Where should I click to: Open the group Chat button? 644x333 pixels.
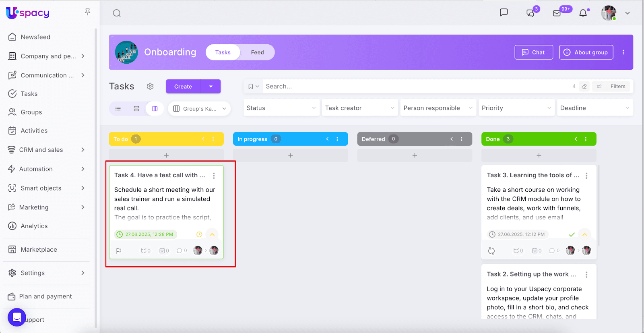(534, 52)
